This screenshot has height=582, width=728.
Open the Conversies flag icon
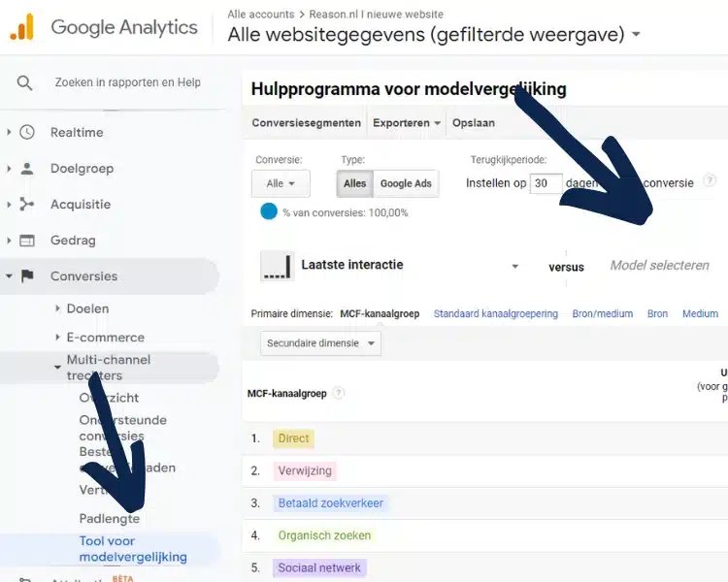(27, 276)
